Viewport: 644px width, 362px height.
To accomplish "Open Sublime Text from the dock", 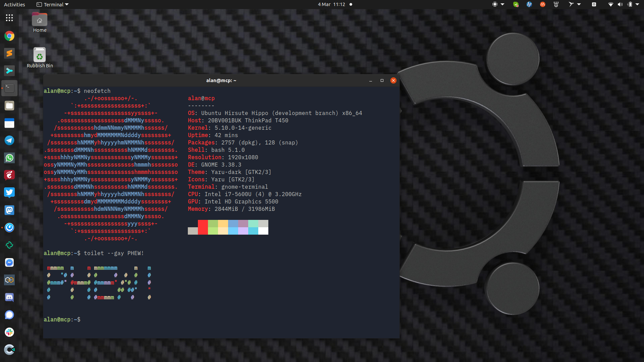I will [9, 53].
